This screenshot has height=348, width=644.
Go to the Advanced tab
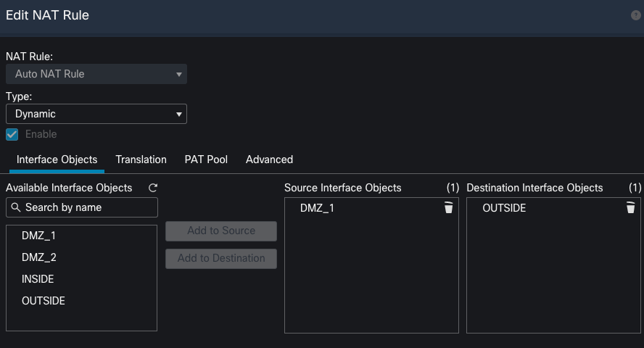click(270, 159)
